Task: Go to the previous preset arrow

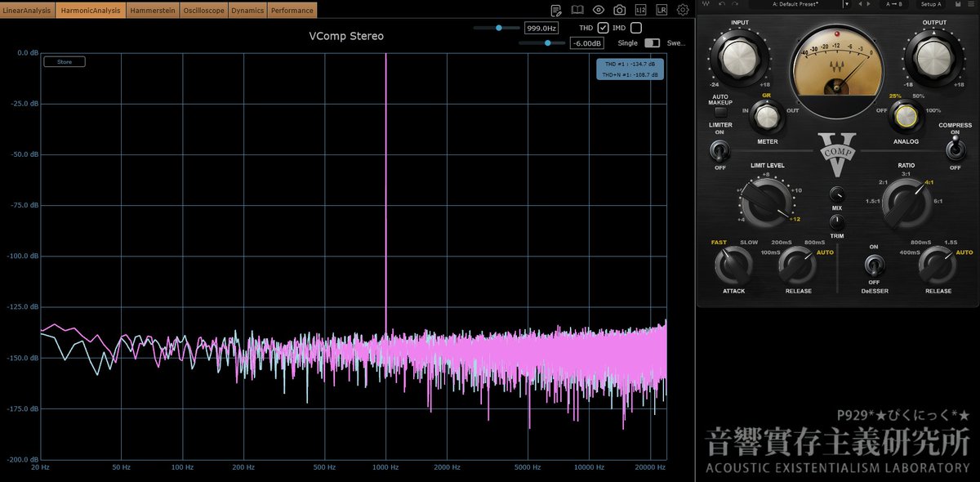Action: coord(860,4)
